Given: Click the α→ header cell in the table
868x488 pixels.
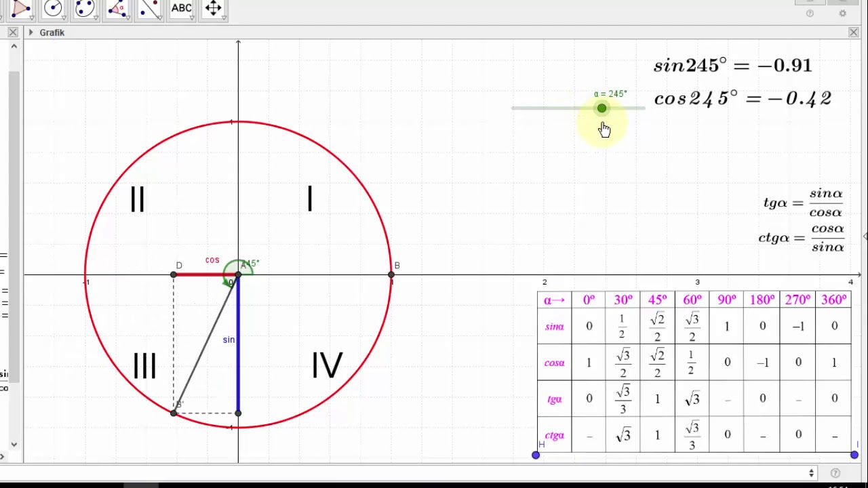Looking at the screenshot, I should pyautogui.click(x=555, y=300).
